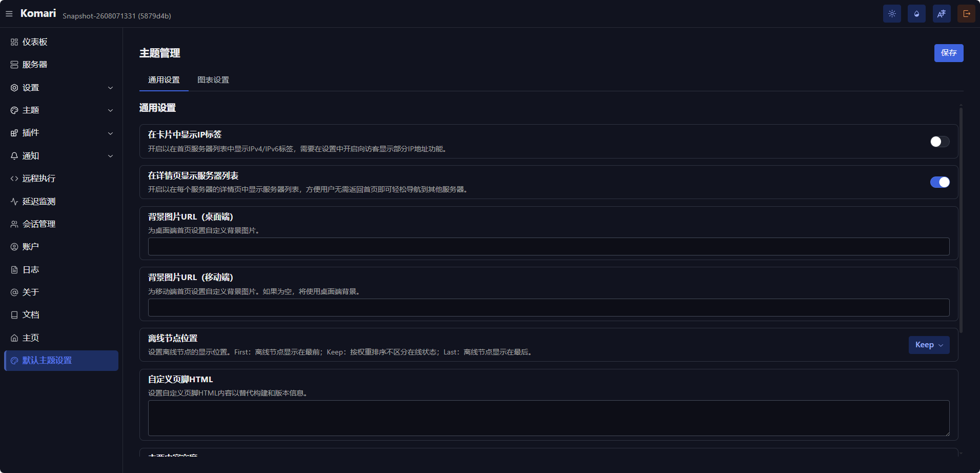Click the 保存 save button
Screen dimensions: 980x473
pos(948,53)
